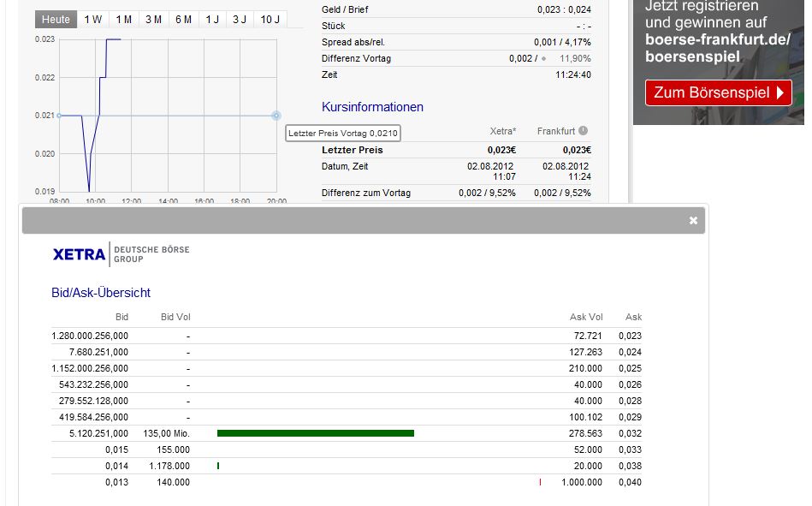Click the Spread abs/rel. value 0,001 / 4,17%
812x506 pixels.
click(562, 42)
